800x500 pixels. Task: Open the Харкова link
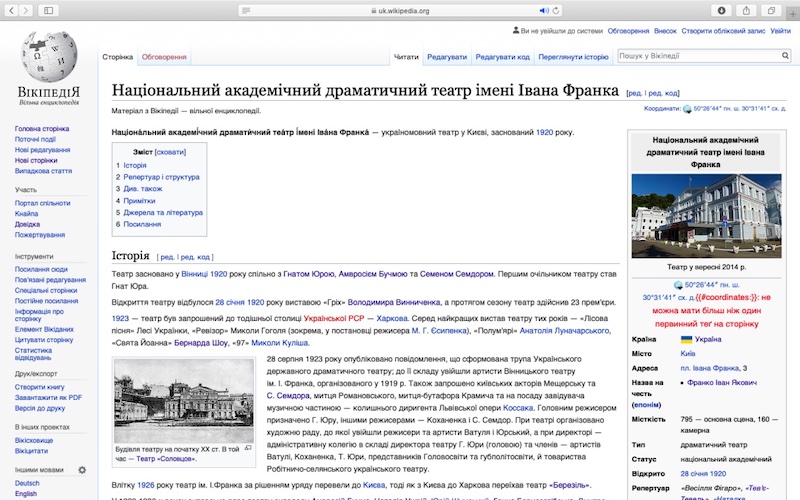click(x=392, y=318)
